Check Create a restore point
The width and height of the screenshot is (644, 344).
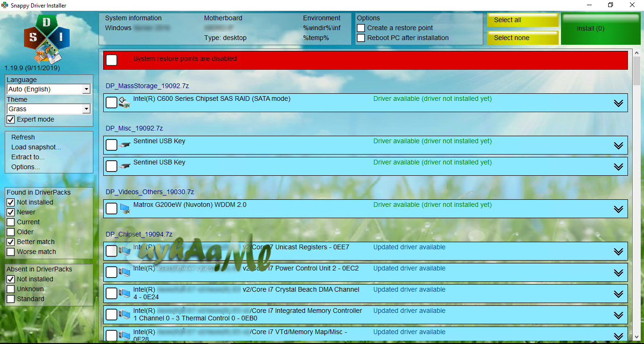361,28
